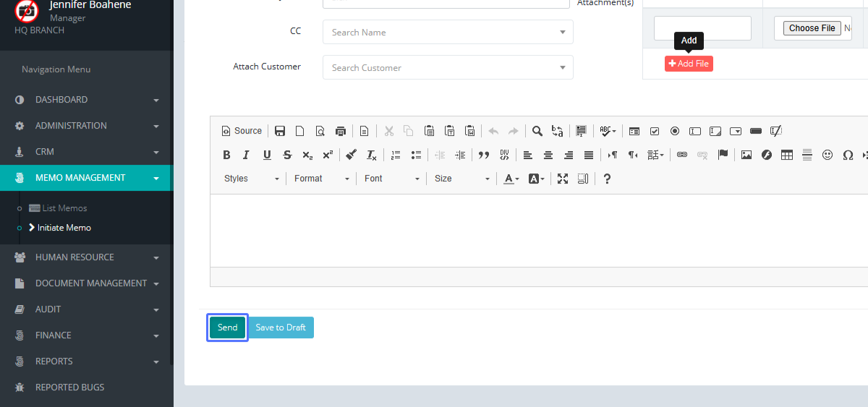Toggle Source view in the editor
The width and height of the screenshot is (868, 407).
point(242,131)
